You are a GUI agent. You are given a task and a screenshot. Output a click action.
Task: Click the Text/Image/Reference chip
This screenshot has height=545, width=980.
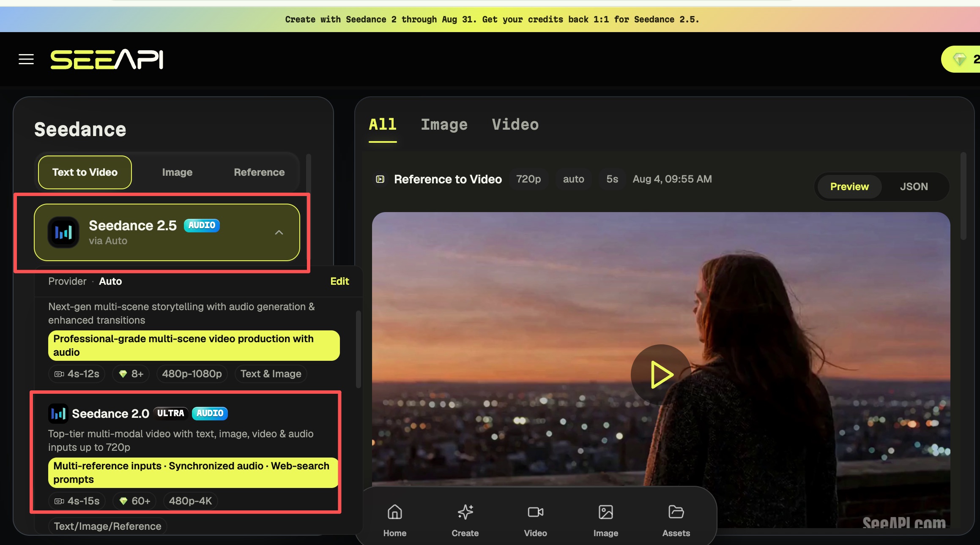pos(107,526)
